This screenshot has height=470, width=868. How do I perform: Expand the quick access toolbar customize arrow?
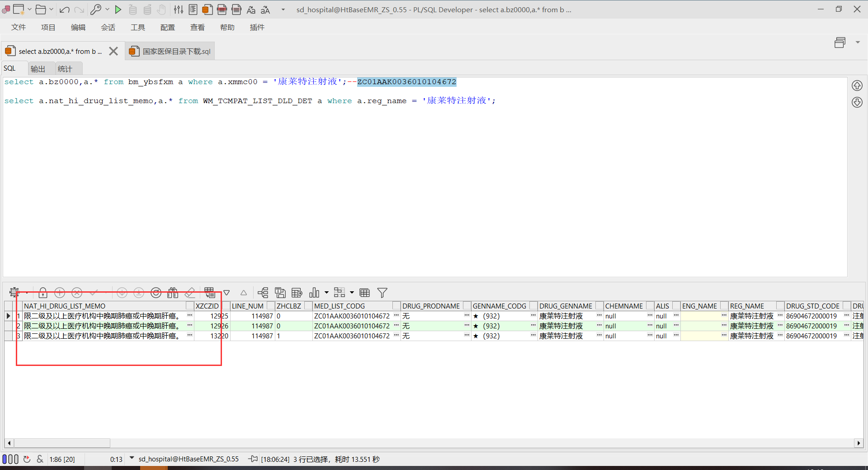[x=283, y=9]
